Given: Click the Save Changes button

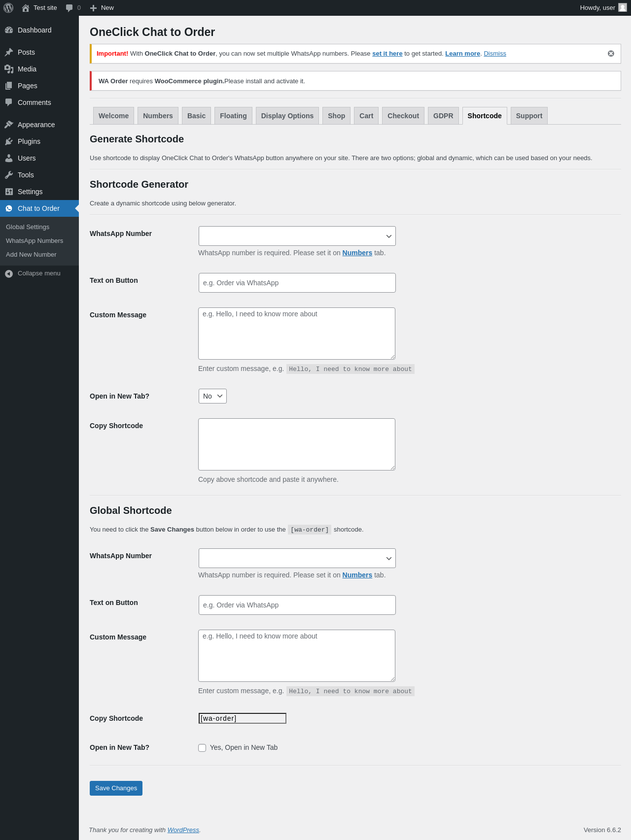Looking at the screenshot, I should point(116,788).
